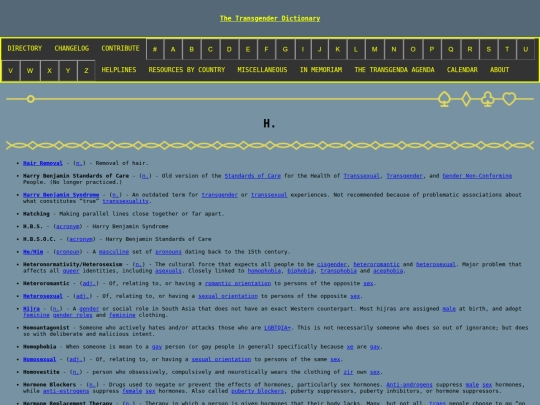540x405 pixels.
Task: Open the Anti-androgens link
Action: pos(409,385)
